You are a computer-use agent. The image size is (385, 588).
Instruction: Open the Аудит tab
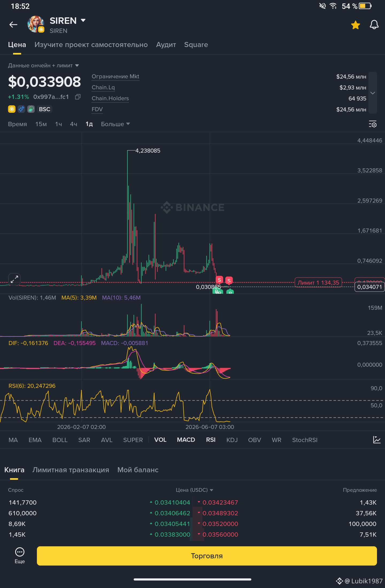(x=166, y=45)
